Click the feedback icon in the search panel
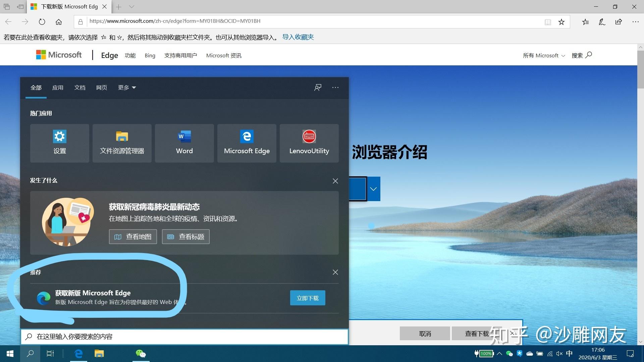The width and height of the screenshot is (644, 362). pos(318,87)
